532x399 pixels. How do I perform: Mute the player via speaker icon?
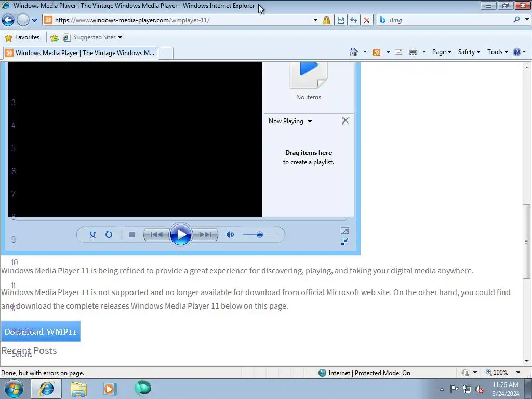pos(230,234)
